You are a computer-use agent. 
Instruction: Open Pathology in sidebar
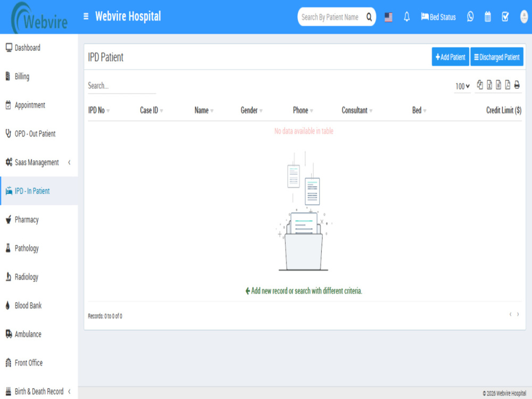pos(39,248)
